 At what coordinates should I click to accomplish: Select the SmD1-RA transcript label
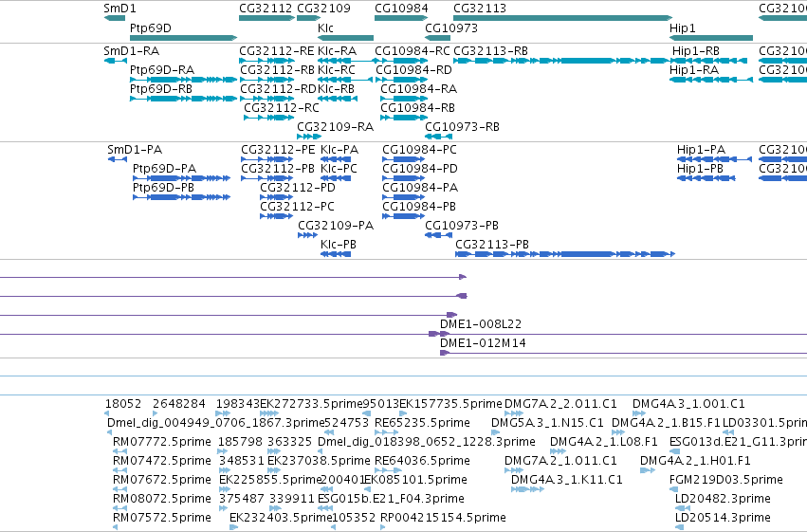click(131, 51)
